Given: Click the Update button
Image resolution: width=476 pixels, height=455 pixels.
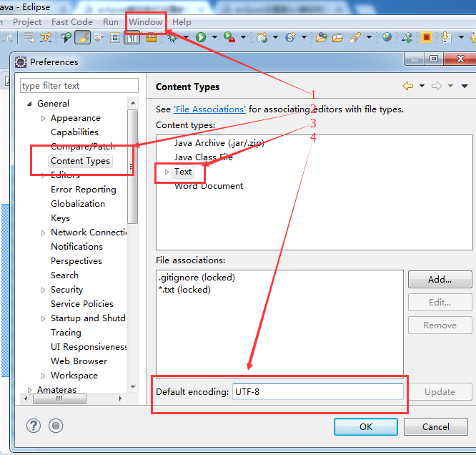Looking at the screenshot, I should pyautogui.click(x=440, y=392).
